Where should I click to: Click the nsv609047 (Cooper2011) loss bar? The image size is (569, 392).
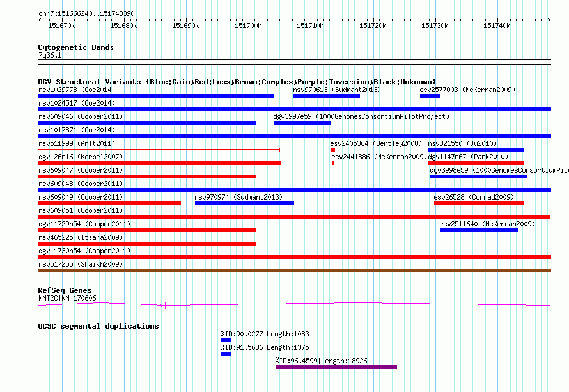(x=146, y=176)
